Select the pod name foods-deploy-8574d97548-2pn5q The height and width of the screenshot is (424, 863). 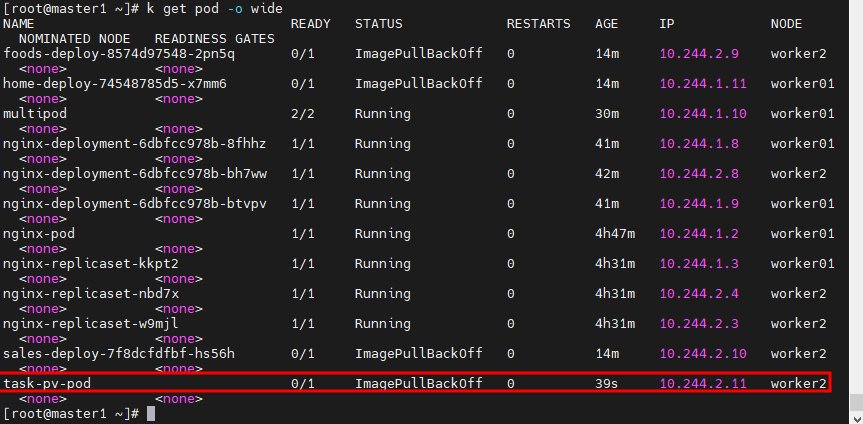click(119, 54)
